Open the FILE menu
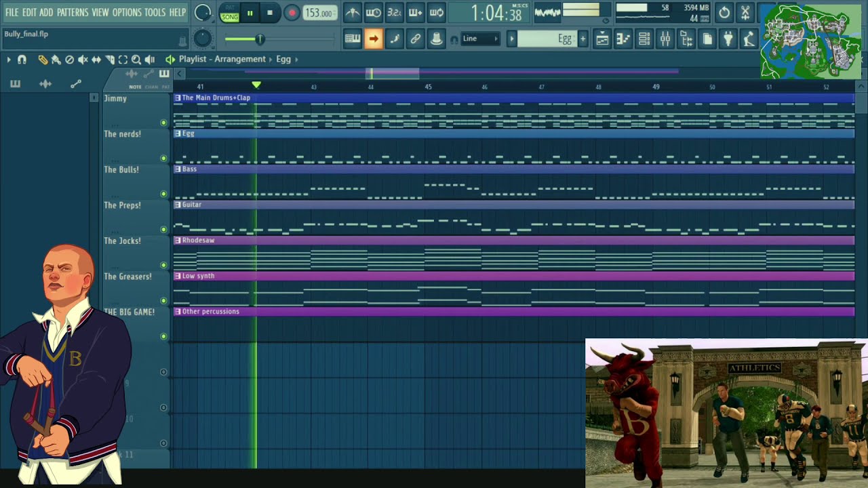 [12, 12]
